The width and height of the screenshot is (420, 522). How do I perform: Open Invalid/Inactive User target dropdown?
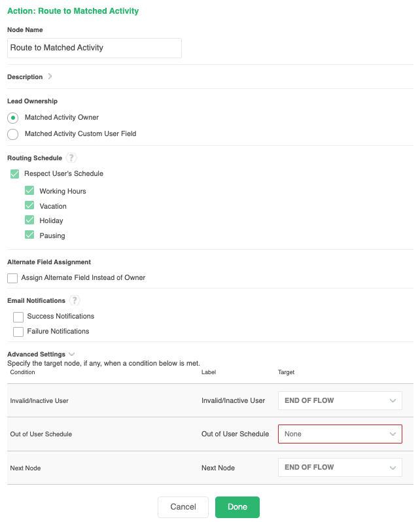coord(340,400)
